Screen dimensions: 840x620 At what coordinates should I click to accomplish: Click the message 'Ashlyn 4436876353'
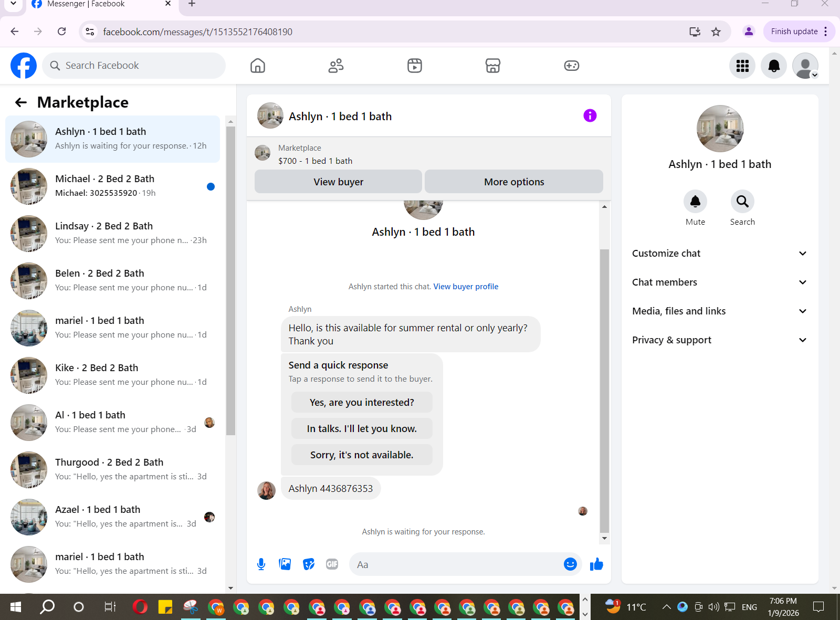point(331,488)
